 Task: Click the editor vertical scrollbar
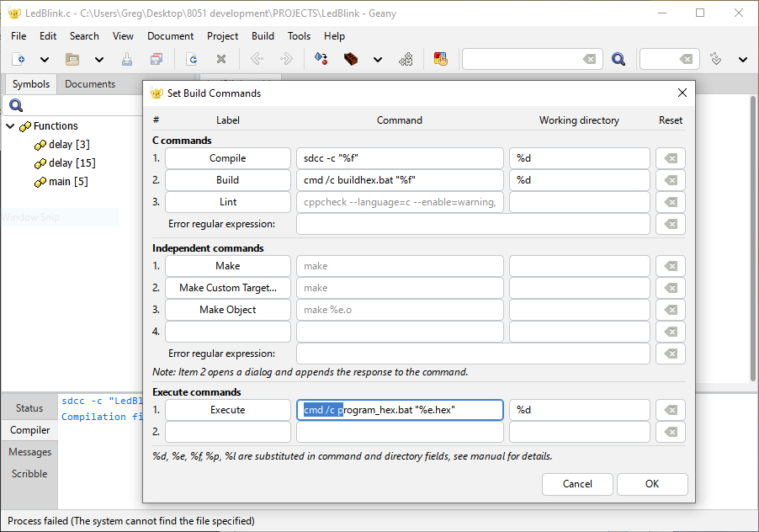[x=753, y=238]
